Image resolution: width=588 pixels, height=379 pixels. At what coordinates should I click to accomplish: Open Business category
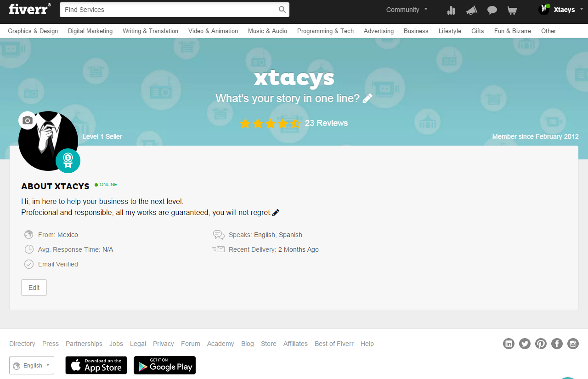coord(416,31)
